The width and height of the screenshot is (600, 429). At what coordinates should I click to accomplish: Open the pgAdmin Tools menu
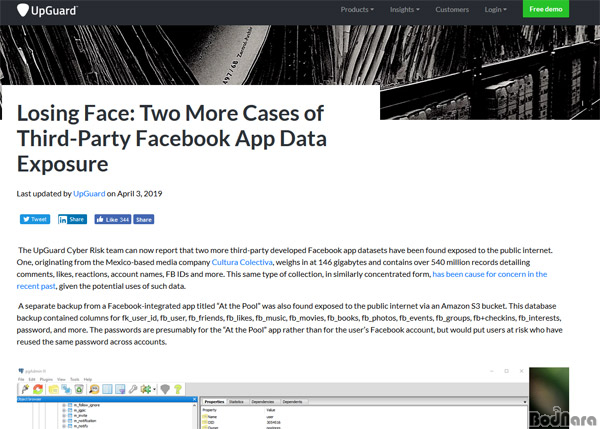pos(75,379)
